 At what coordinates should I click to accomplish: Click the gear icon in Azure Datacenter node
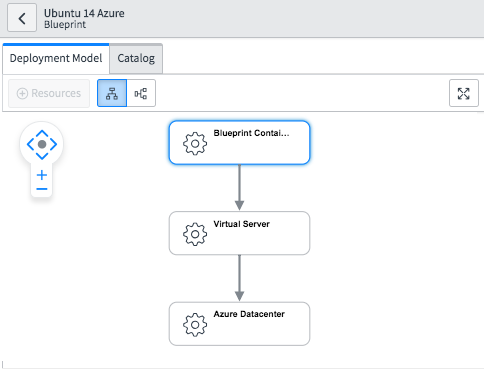pos(195,325)
